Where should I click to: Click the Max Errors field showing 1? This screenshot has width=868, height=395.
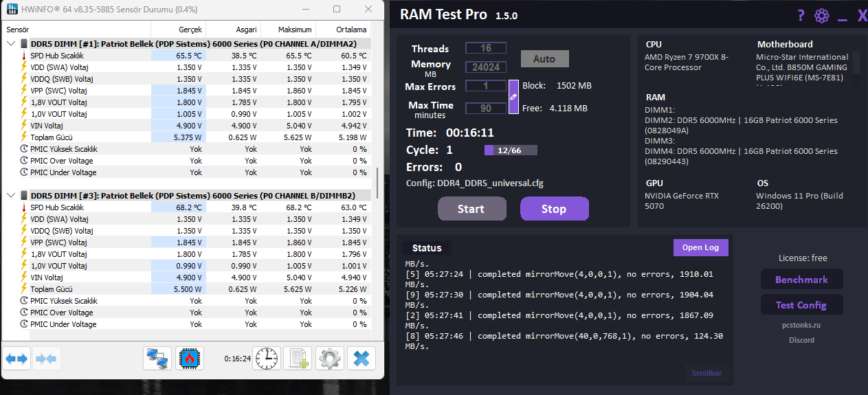486,86
